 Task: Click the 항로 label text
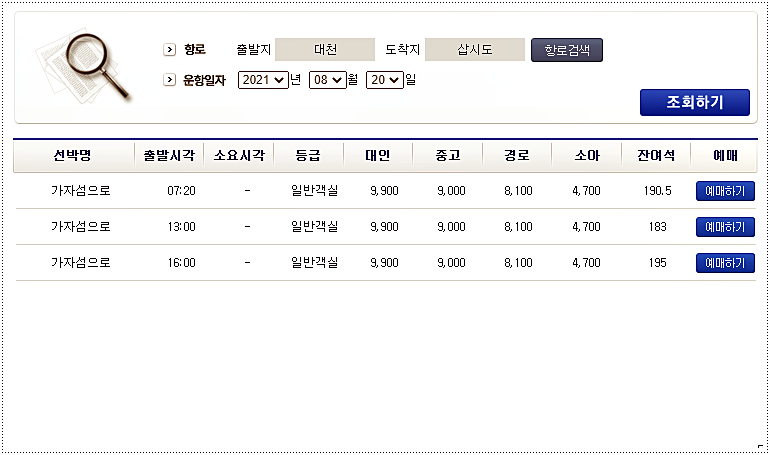(x=195, y=50)
